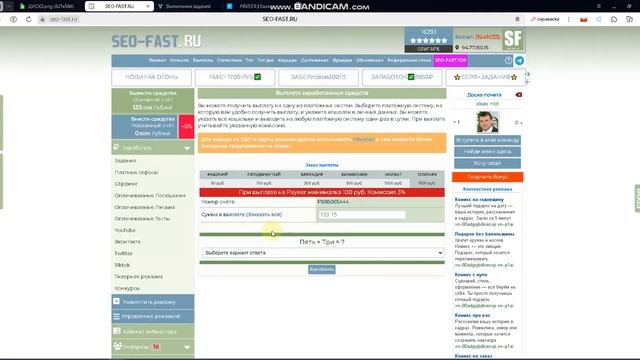Open the Выберите вариант ответа dropdown
Image resolution: width=640 pixels, height=360 pixels.
click(322, 253)
